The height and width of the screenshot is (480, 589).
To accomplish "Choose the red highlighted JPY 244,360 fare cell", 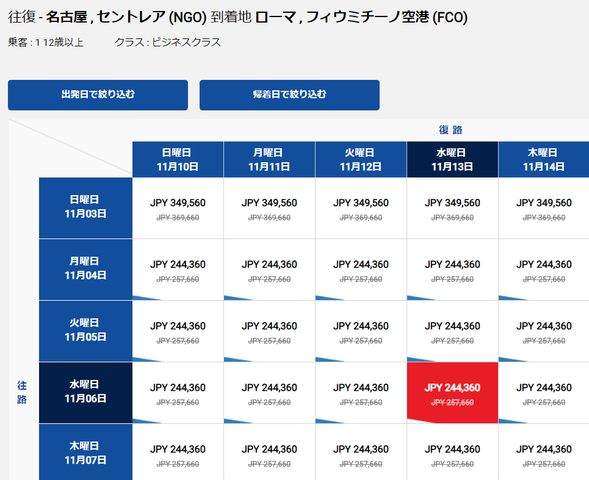I will tap(452, 392).
